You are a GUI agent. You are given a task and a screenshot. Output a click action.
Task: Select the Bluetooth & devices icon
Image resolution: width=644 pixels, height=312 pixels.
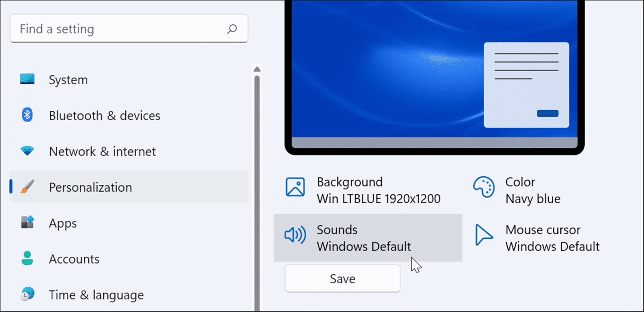(x=27, y=115)
